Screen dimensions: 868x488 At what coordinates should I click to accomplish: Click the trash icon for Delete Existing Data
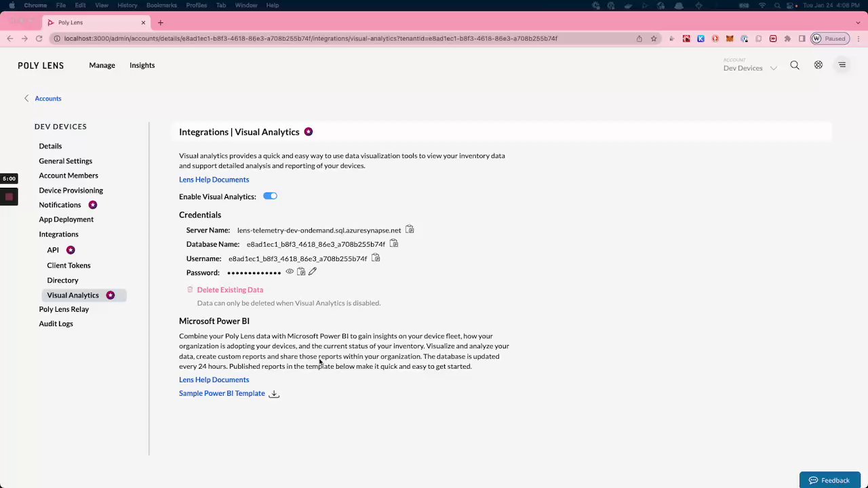click(x=190, y=289)
